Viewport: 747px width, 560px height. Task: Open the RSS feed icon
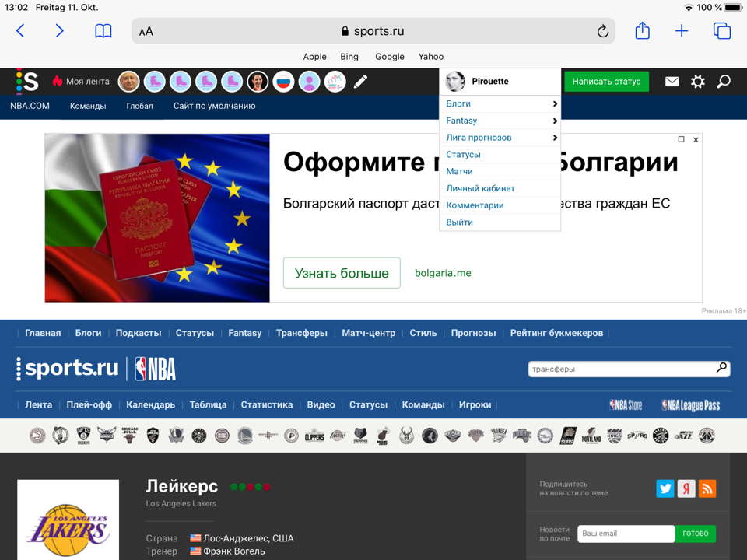(707, 488)
